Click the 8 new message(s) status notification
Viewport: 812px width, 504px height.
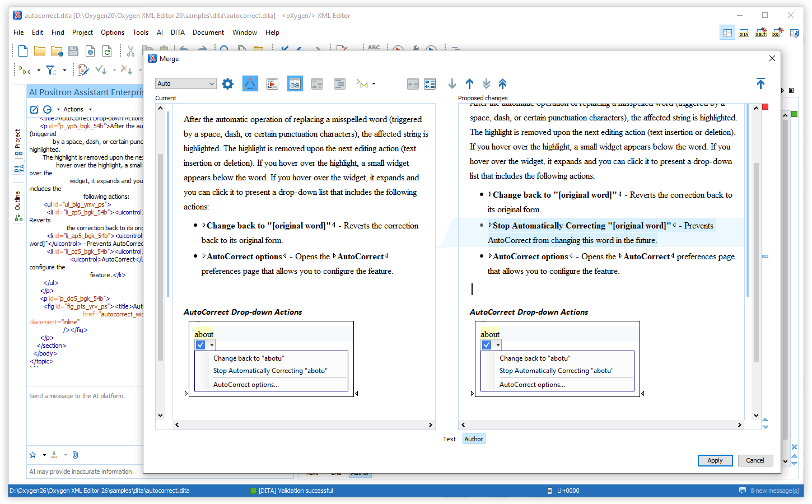pos(769,491)
